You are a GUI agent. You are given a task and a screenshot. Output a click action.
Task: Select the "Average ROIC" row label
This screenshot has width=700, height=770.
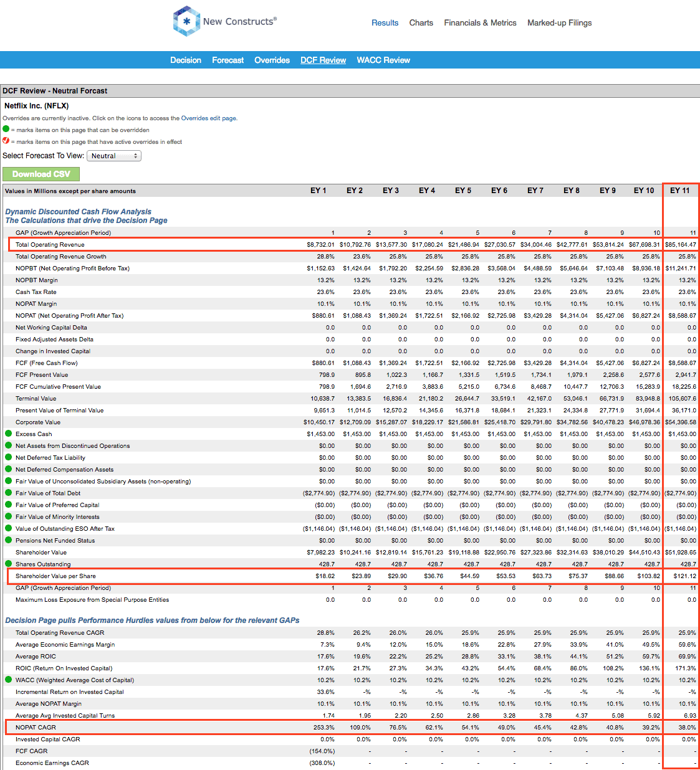click(x=36, y=657)
